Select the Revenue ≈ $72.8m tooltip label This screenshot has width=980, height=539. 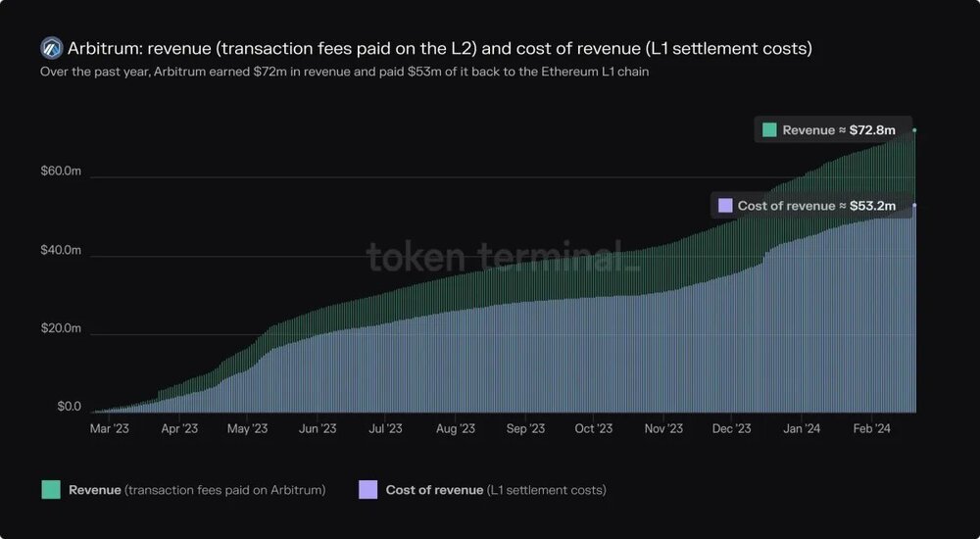[832, 130]
